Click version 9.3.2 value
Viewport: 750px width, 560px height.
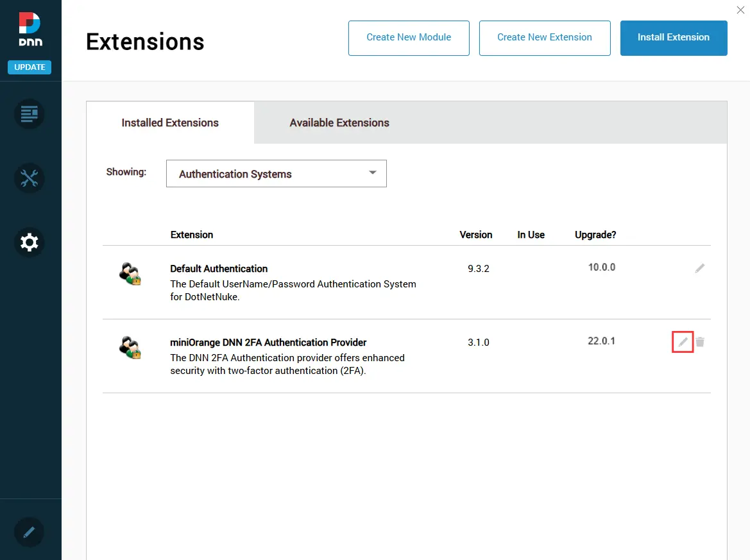pos(479,269)
